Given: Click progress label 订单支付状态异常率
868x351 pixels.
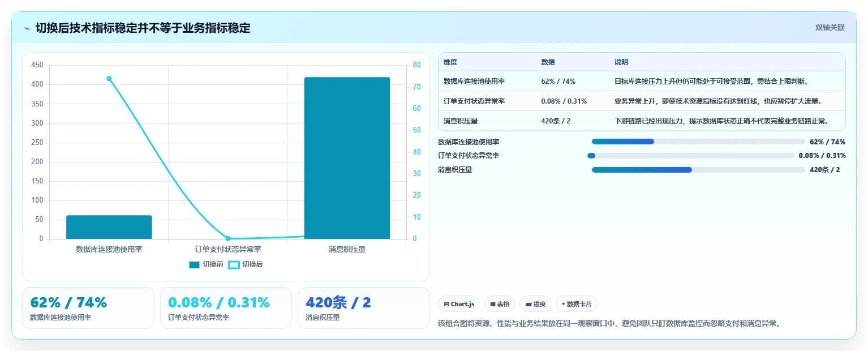Looking at the screenshot, I should (469, 156).
